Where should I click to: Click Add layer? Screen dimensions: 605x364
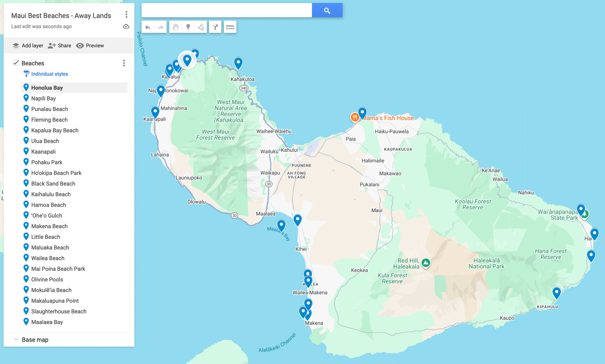[x=28, y=46]
